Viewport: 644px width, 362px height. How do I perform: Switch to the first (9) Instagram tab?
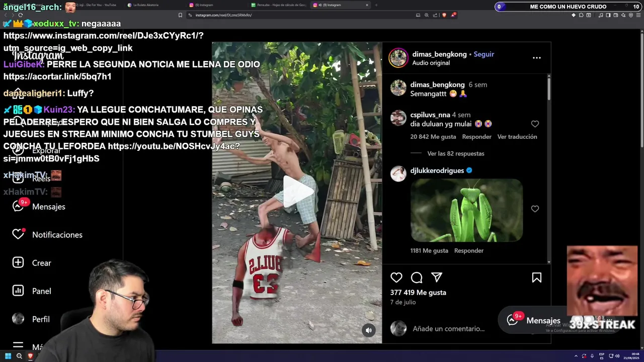216,5
